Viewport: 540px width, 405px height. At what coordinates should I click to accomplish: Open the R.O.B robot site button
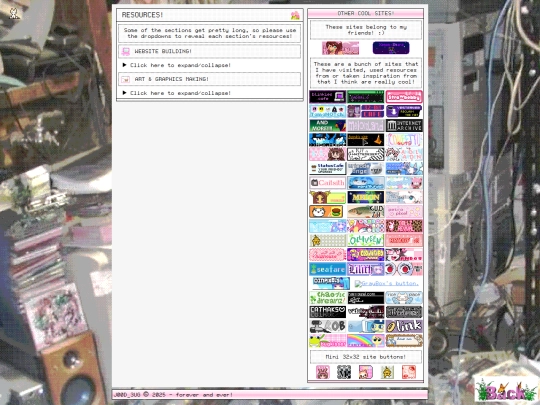click(328, 326)
